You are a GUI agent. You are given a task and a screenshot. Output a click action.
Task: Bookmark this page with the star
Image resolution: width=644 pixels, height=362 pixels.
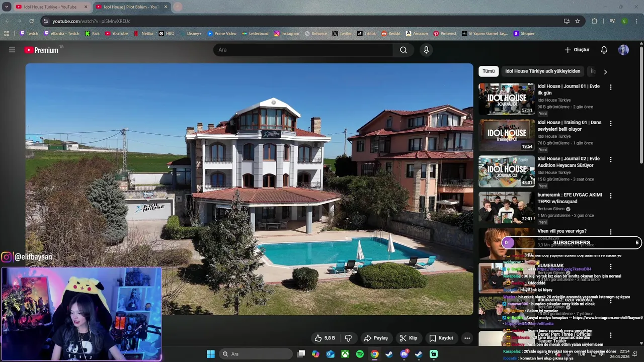click(x=578, y=21)
